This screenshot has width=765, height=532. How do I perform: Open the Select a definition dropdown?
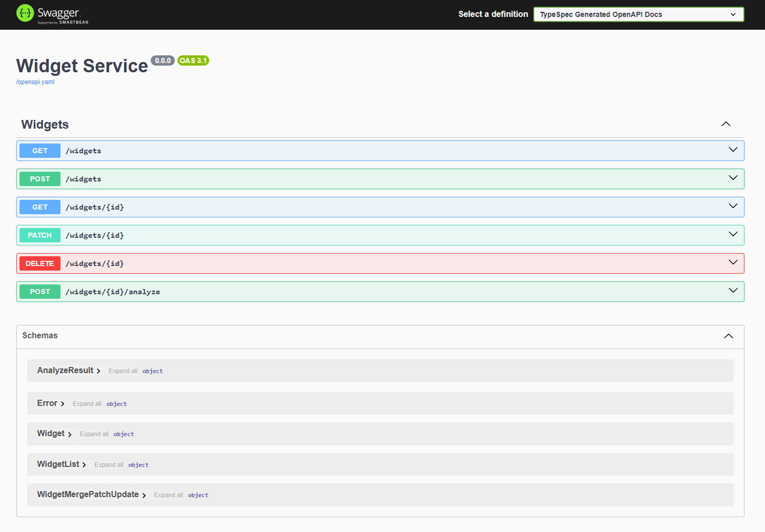(x=638, y=14)
